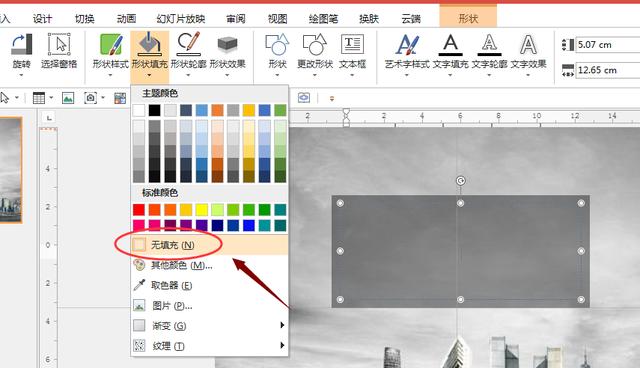Click the eyedropper icon beside 取色器
640x368 pixels.
coord(139,285)
